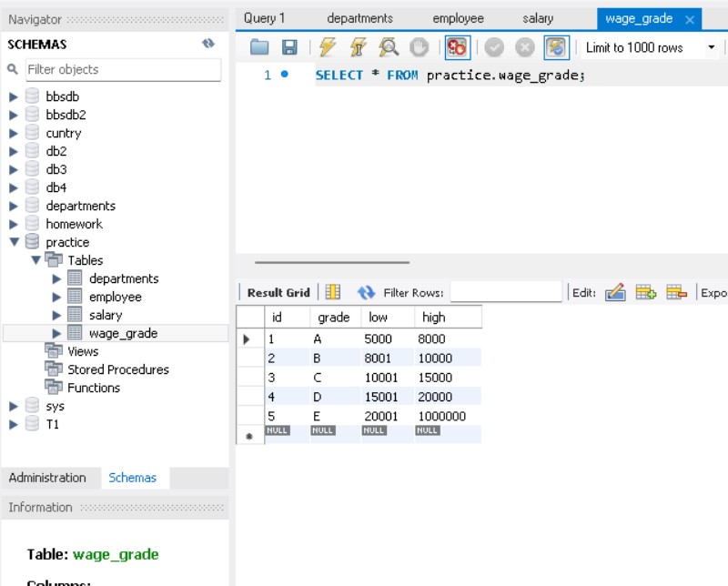Viewport: 728px width, 586px height.
Task: Switch to the Administration tab
Action: click(47, 478)
